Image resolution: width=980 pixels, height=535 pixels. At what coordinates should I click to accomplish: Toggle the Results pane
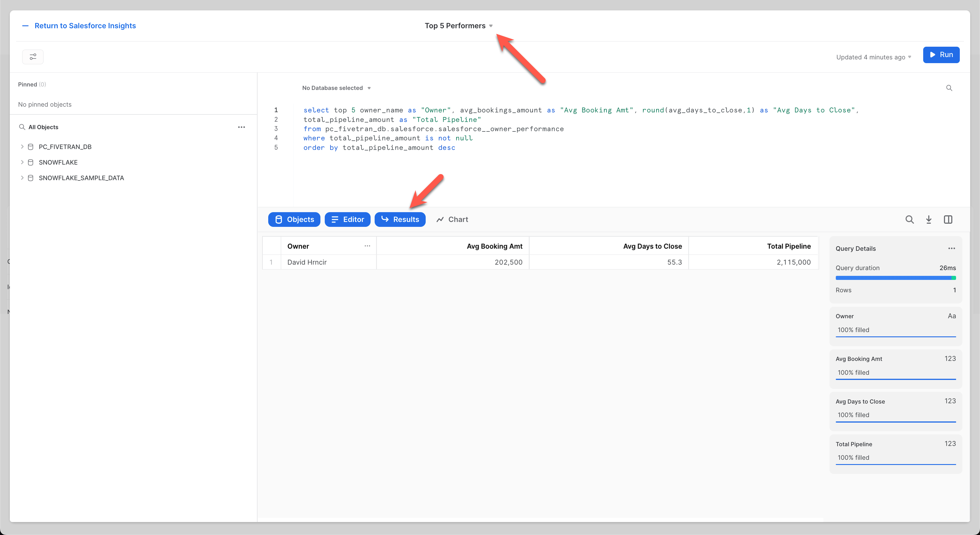(400, 219)
